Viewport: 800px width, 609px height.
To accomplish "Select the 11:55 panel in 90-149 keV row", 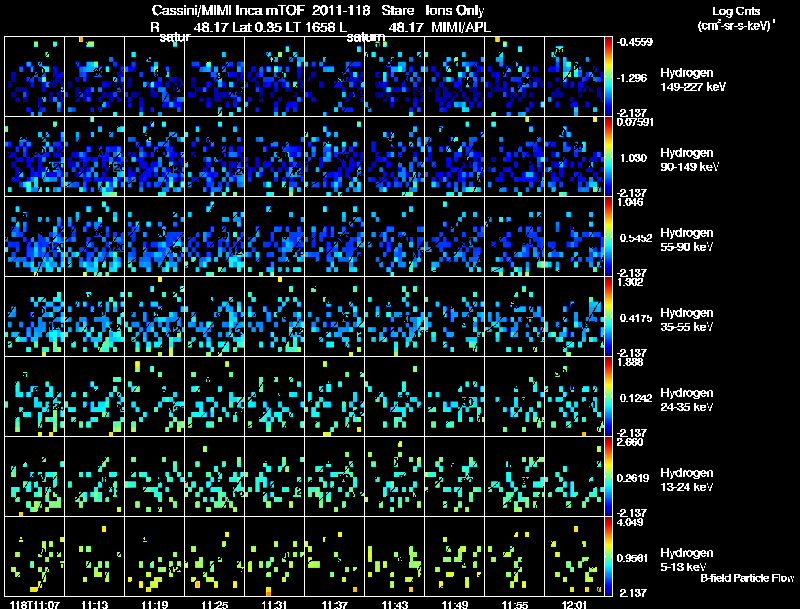I will (514, 157).
